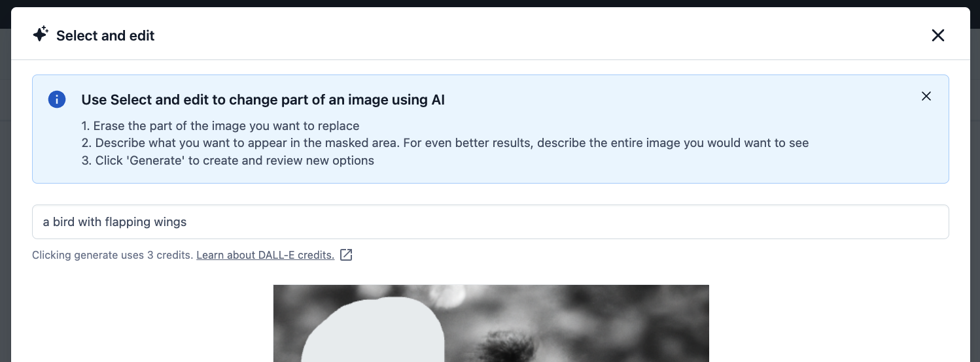This screenshot has width=980, height=362.
Task: Click the Describe what you want instruction
Action: (x=445, y=142)
